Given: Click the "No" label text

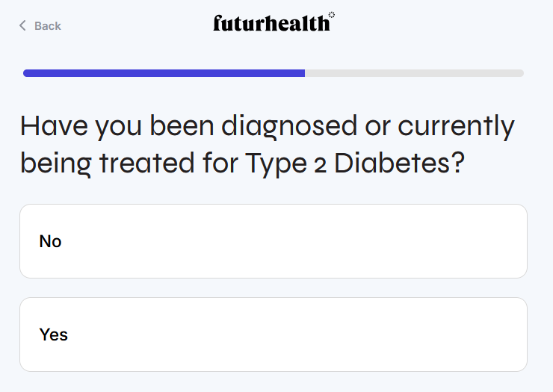Looking at the screenshot, I should [50, 241].
